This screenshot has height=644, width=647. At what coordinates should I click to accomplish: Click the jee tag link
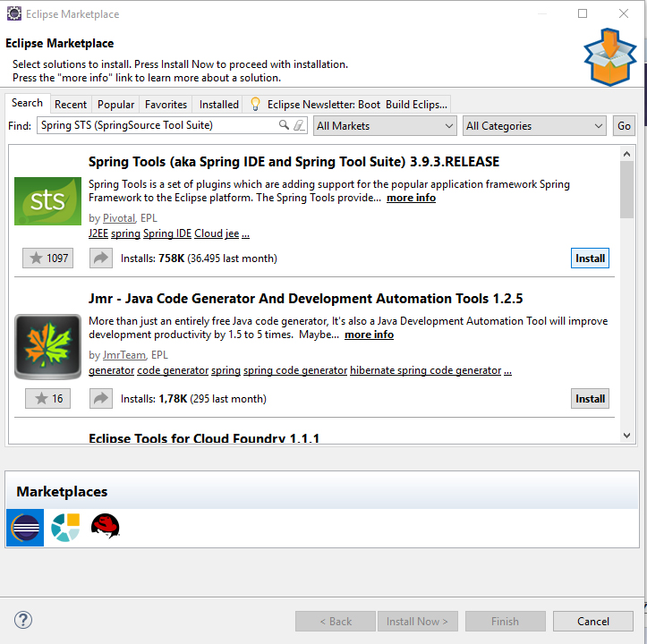[232, 233]
